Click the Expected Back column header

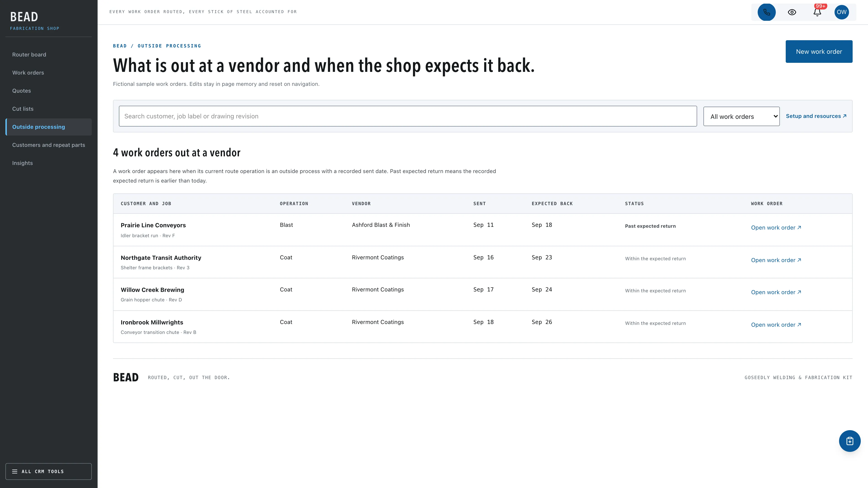pos(552,204)
